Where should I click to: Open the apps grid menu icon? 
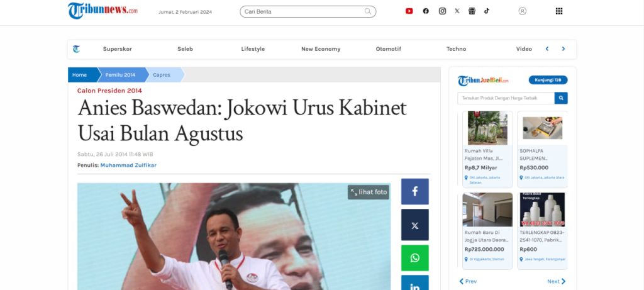(x=559, y=11)
